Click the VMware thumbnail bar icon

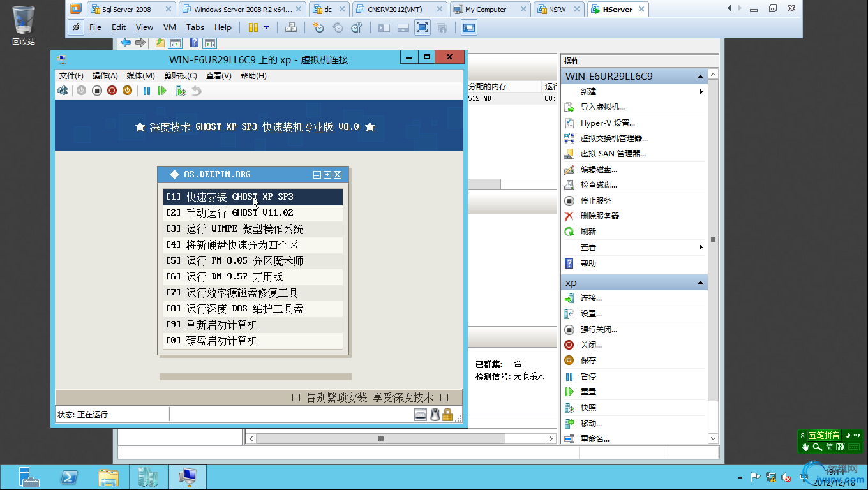click(403, 27)
